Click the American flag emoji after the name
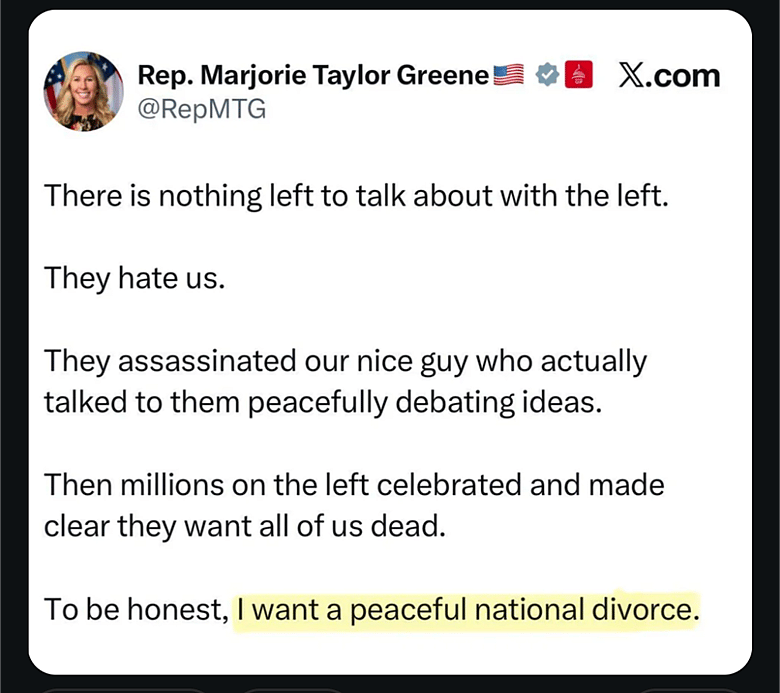The image size is (780, 693). (508, 75)
